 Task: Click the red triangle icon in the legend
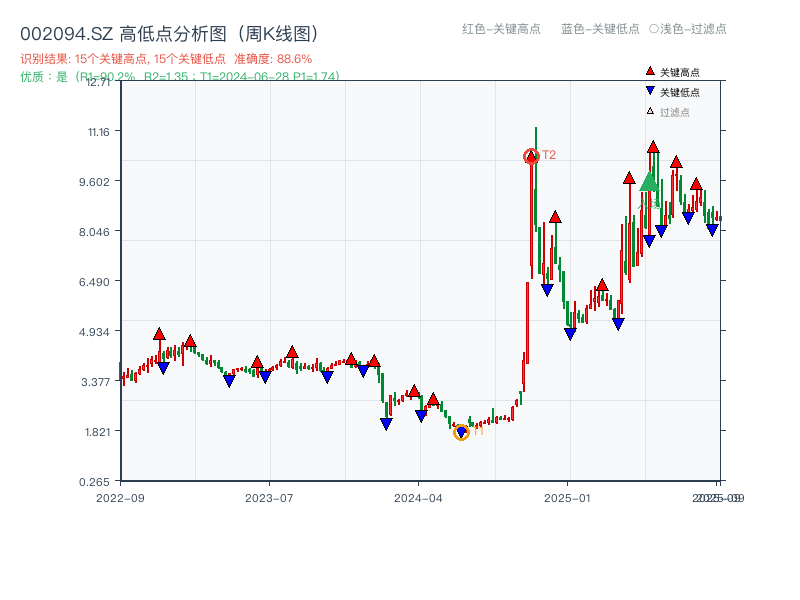coord(650,72)
